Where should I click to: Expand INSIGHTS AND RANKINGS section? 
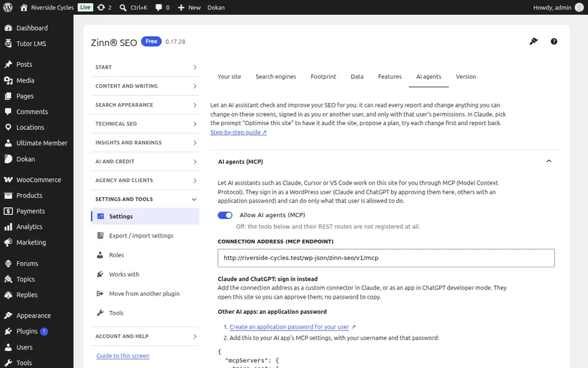[x=145, y=143]
